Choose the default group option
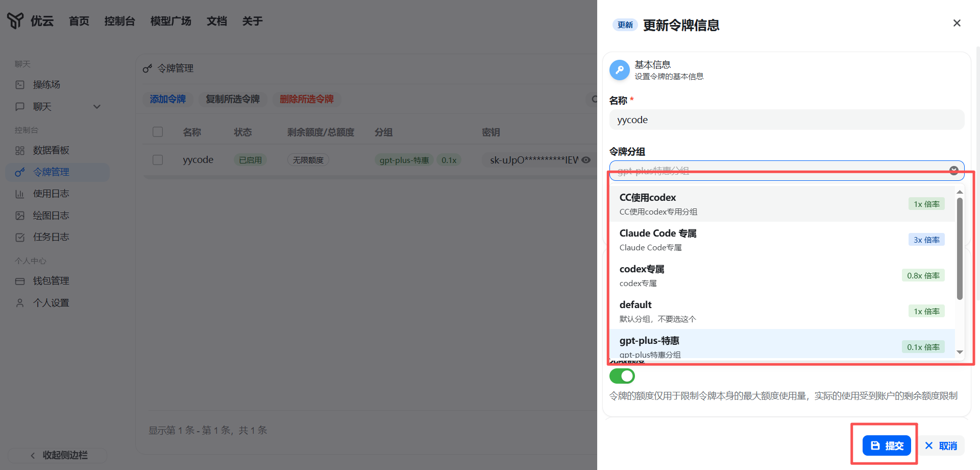980x470 pixels. [782, 311]
